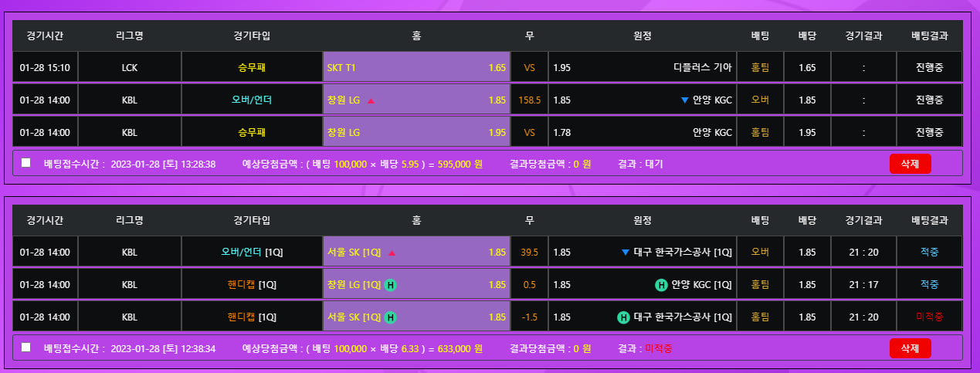Click the red up arrow beside 서울 SK [1Q]

coord(392,253)
